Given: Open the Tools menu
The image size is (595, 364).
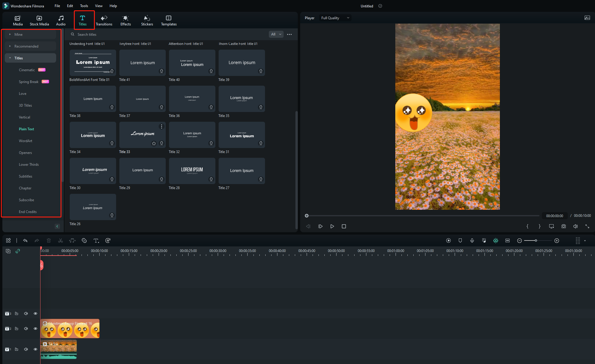Looking at the screenshot, I should (x=84, y=6).
